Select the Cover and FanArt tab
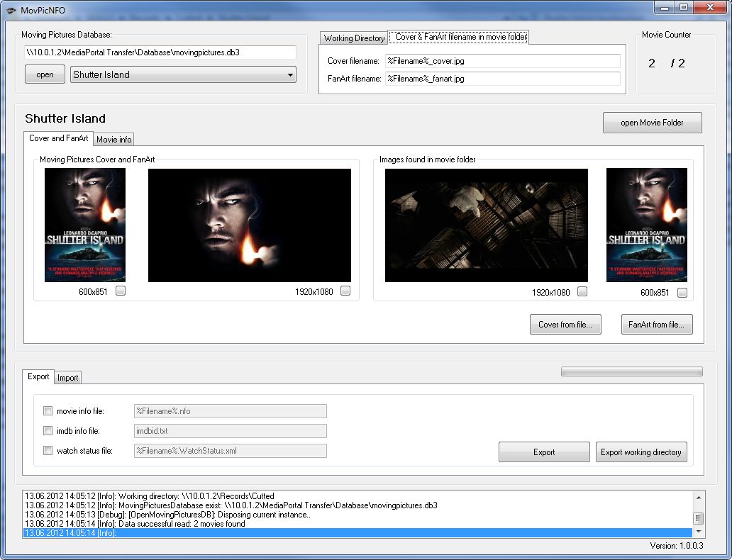The image size is (732, 560). pyautogui.click(x=58, y=138)
